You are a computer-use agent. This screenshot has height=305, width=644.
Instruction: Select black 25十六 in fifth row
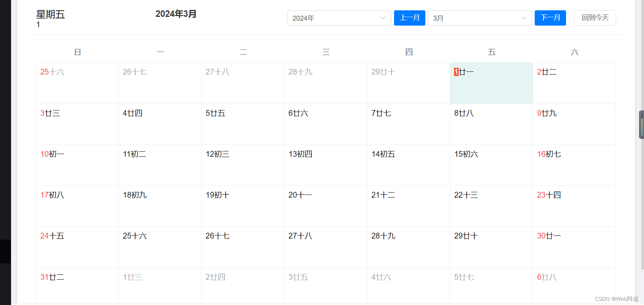click(x=160, y=247)
